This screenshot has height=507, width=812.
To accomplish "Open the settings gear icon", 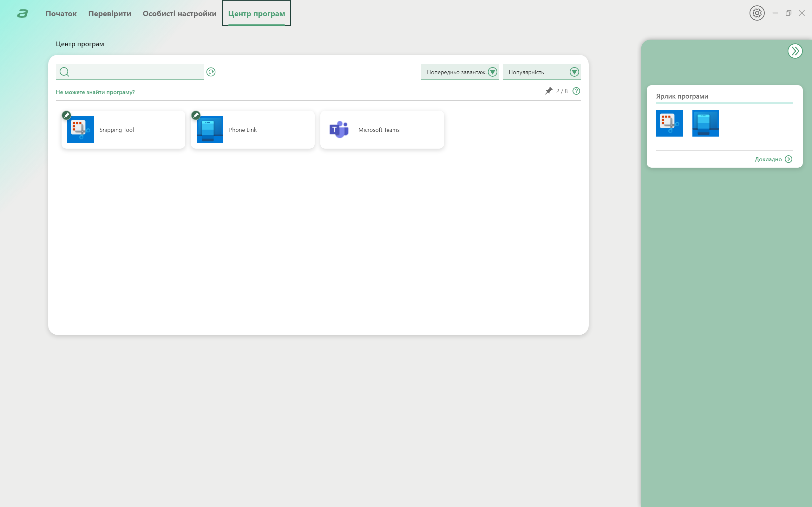I will coord(756,13).
